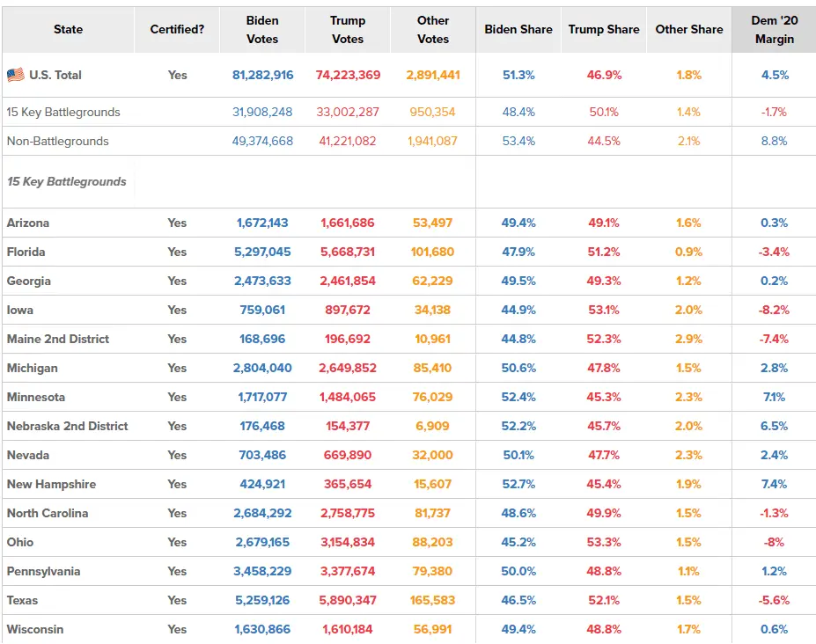816x644 pixels.
Task: Select the Non-Battlegrounds row label
Action: pos(58,141)
